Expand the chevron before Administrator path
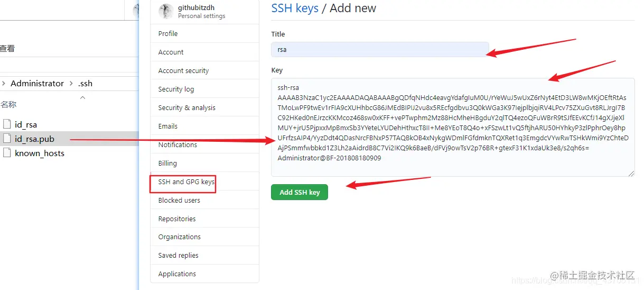644x290 pixels. pyautogui.click(x=4, y=83)
